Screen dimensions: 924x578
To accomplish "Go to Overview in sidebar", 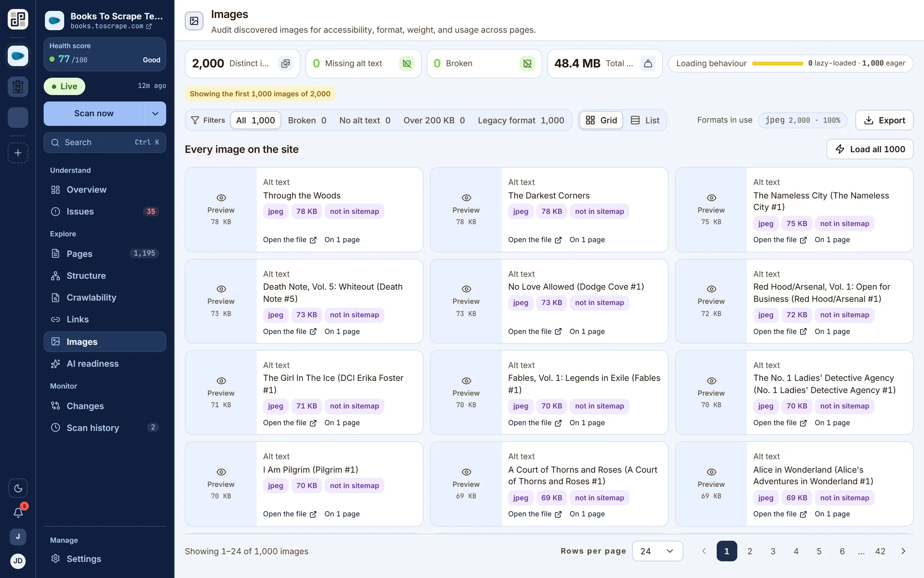I will click(105, 190).
